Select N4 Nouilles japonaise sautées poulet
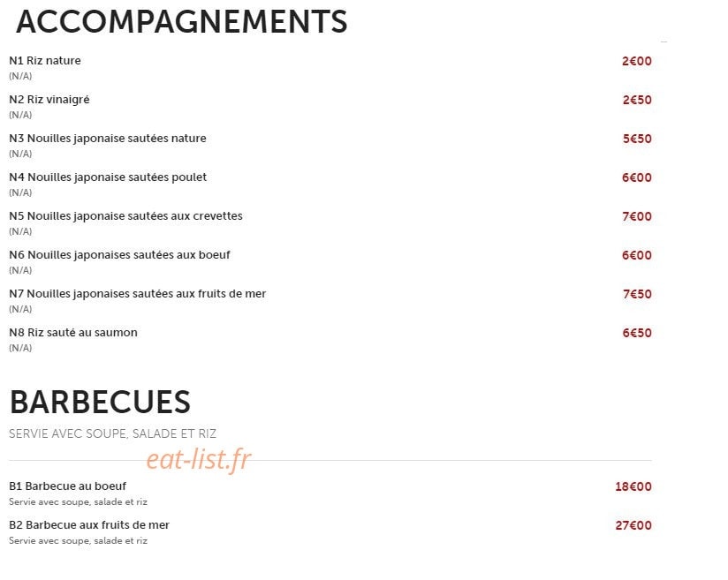 tap(108, 177)
